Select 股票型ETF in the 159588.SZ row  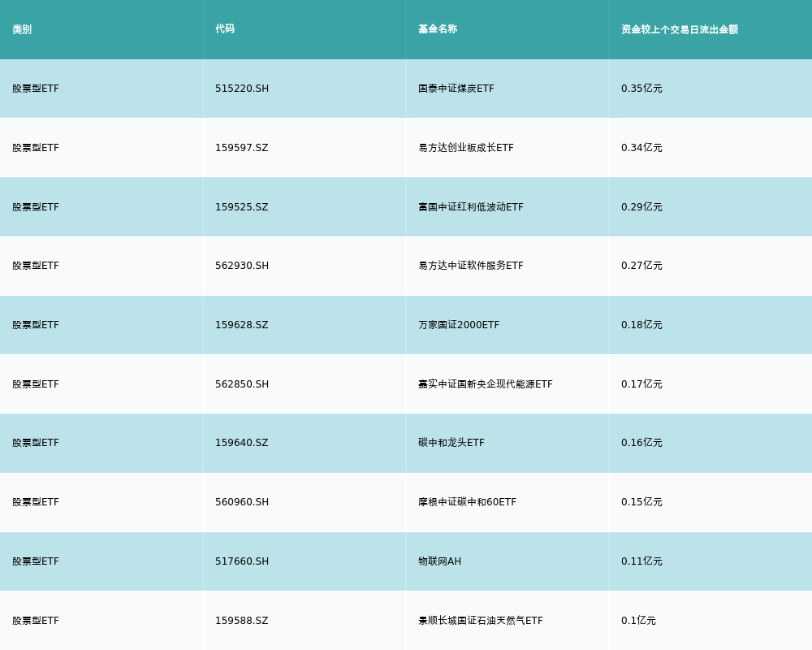[x=36, y=621]
